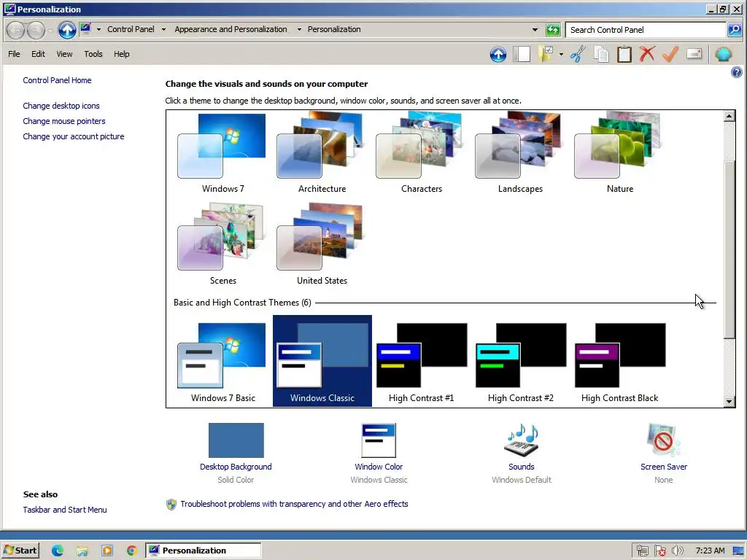Image resolution: width=747 pixels, height=560 pixels.
Task: Click the Personalization icon in address bar
Action: [86, 28]
